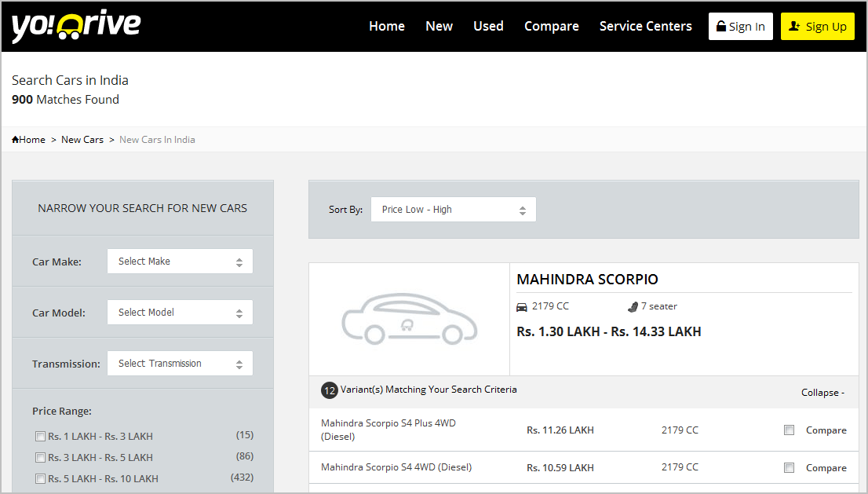The width and height of the screenshot is (868, 494).
Task: Click Mahindra Scorpio S4 Plus 4WD (Diesel) variant
Action: [x=388, y=430]
